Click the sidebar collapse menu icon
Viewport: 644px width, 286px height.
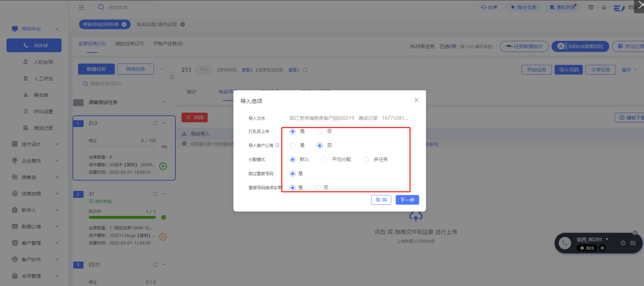[x=82, y=7]
